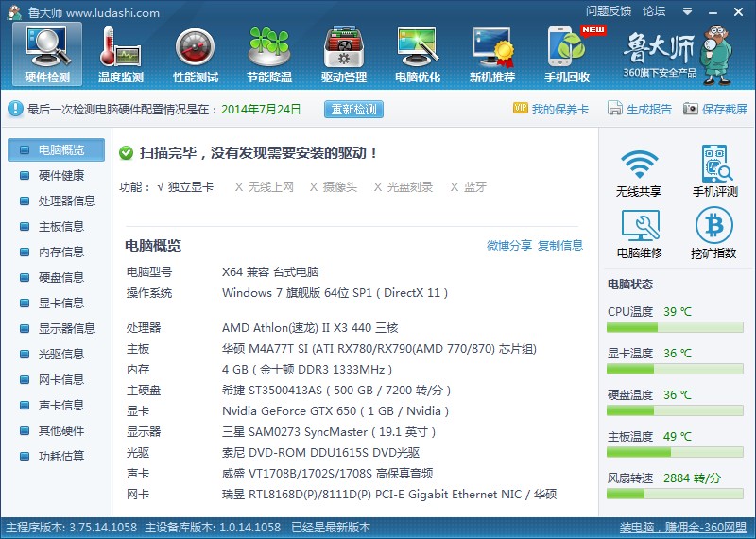Click the bottom 装电脑 360网盟 link
Viewport: 756px width, 539px height.
click(682, 528)
